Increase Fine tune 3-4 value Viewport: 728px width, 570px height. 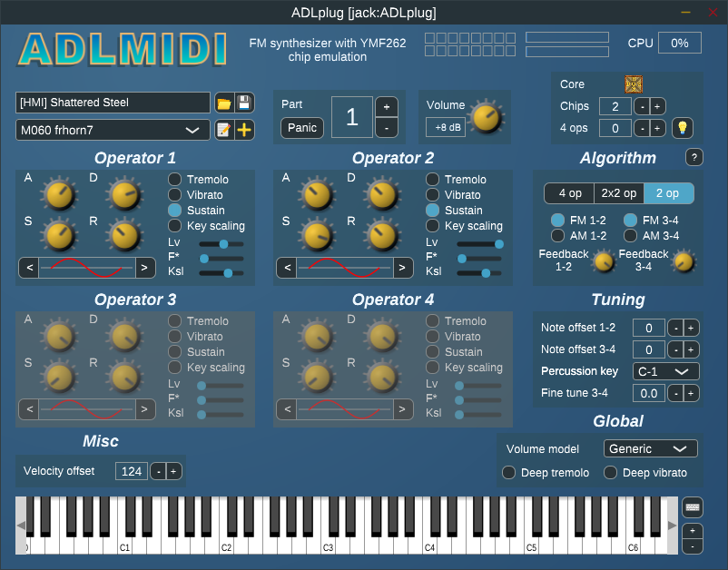[691, 394]
